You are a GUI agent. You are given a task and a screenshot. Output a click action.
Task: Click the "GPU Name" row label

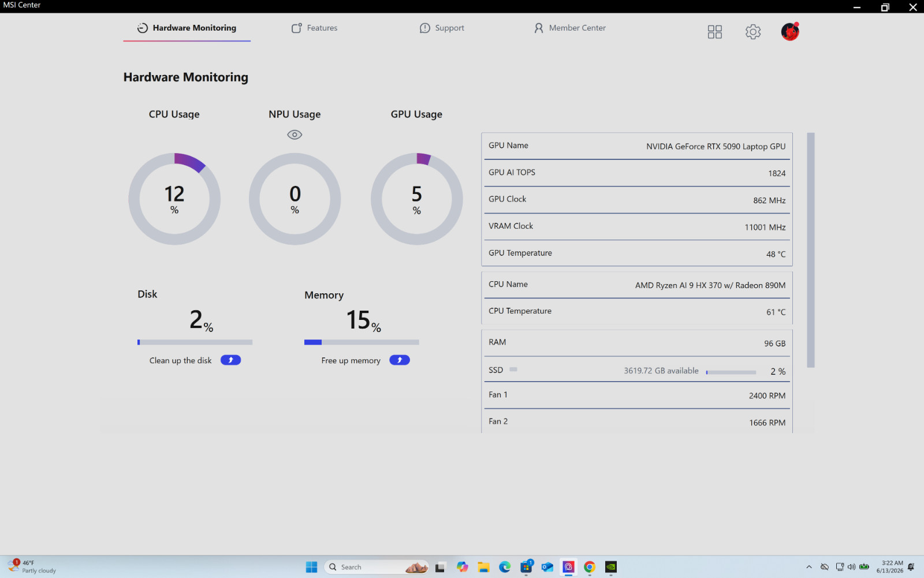[x=508, y=146]
